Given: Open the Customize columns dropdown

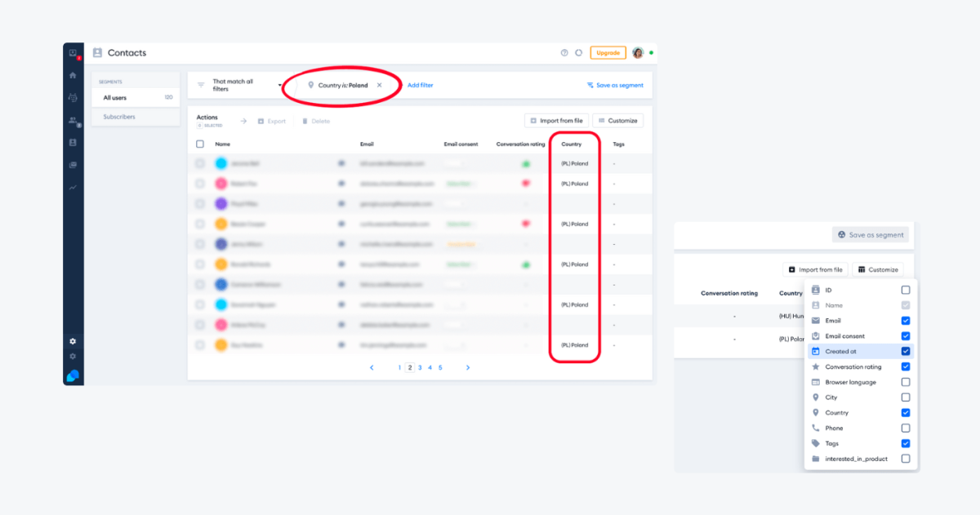Looking at the screenshot, I should (618, 120).
